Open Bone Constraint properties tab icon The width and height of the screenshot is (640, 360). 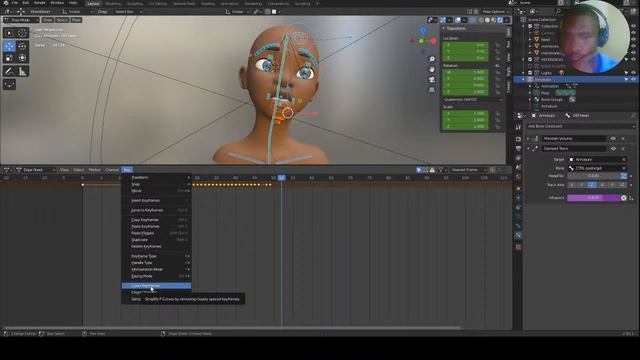[518, 236]
